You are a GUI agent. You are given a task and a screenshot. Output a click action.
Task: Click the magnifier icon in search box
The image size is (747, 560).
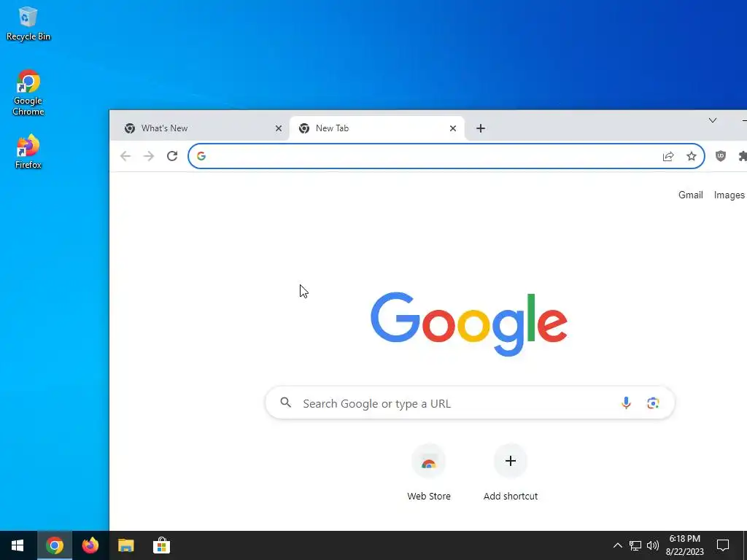coord(285,402)
